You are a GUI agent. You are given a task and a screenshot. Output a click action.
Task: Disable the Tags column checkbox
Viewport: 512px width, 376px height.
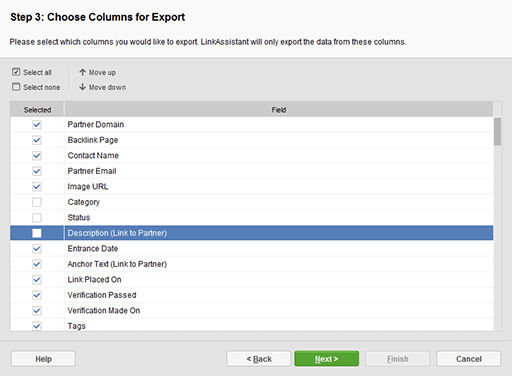(37, 326)
